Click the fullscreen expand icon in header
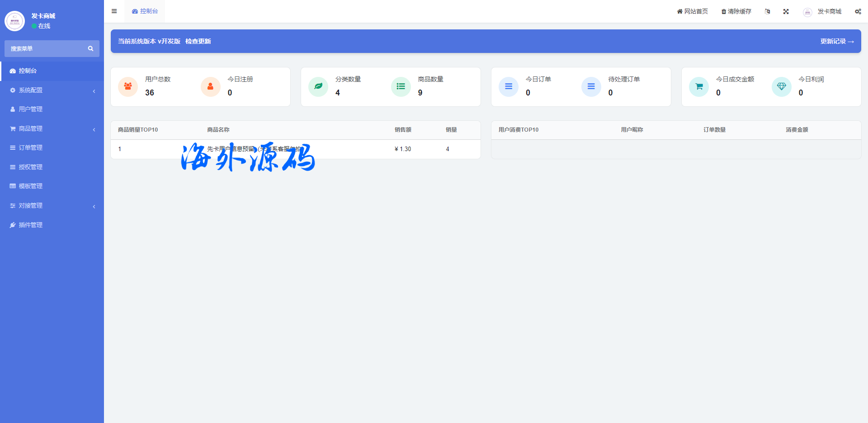The image size is (868, 423). 786,12
